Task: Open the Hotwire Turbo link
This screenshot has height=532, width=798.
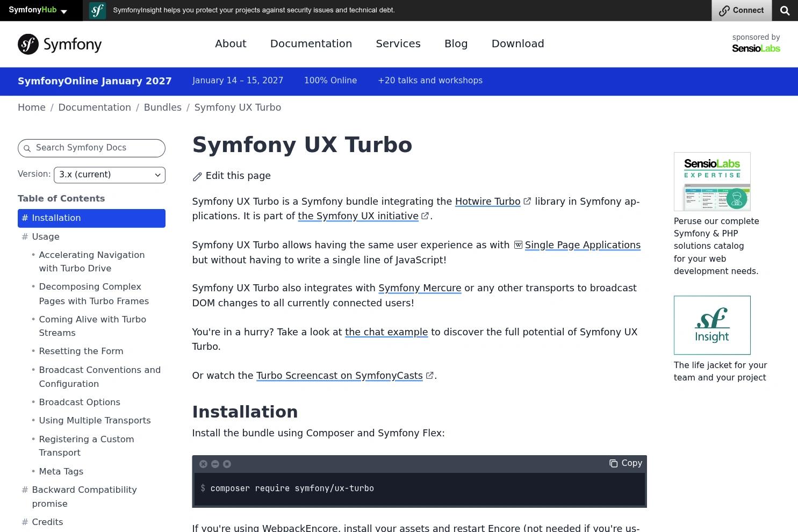Action: 488,202
